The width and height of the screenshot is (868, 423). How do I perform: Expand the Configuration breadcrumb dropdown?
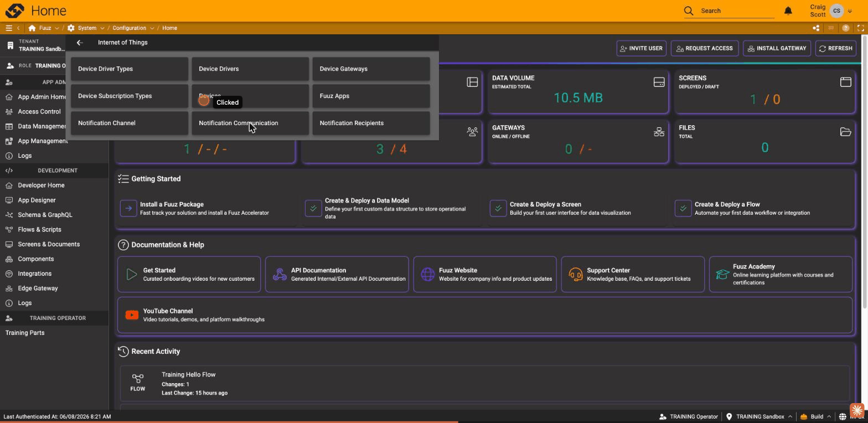point(152,28)
